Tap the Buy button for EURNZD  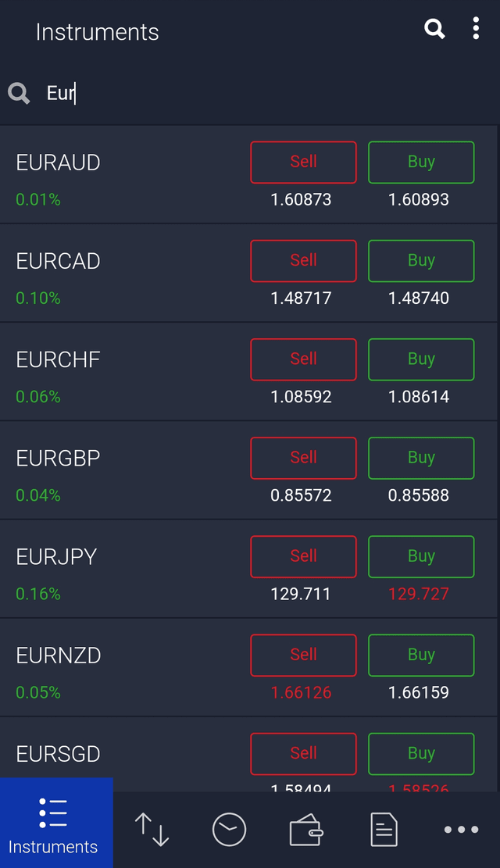coord(421,655)
